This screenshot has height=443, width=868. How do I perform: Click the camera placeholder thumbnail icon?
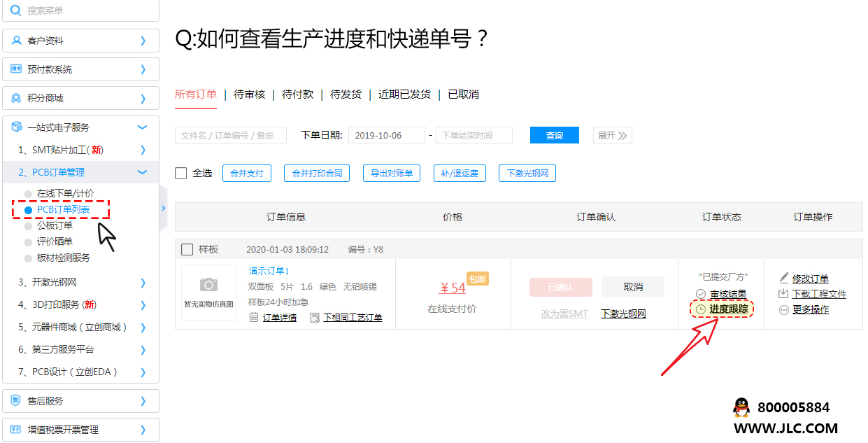click(x=208, y=284)
